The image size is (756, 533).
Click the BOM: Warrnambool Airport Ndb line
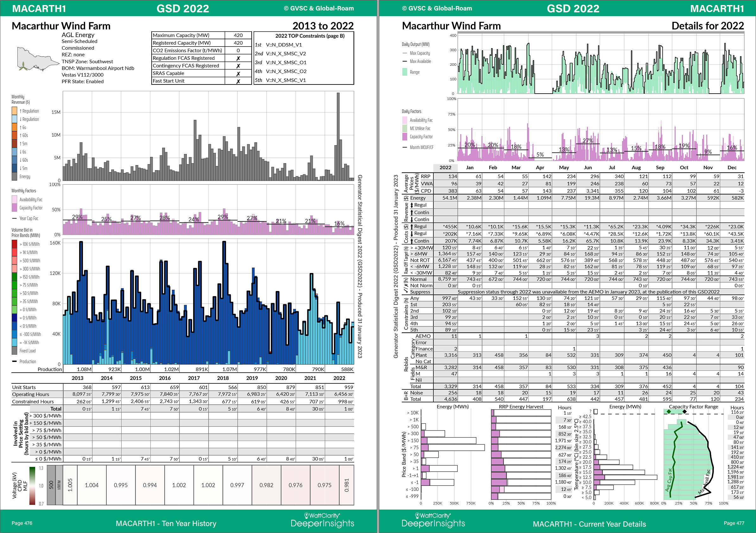click(x=98, y=68)
